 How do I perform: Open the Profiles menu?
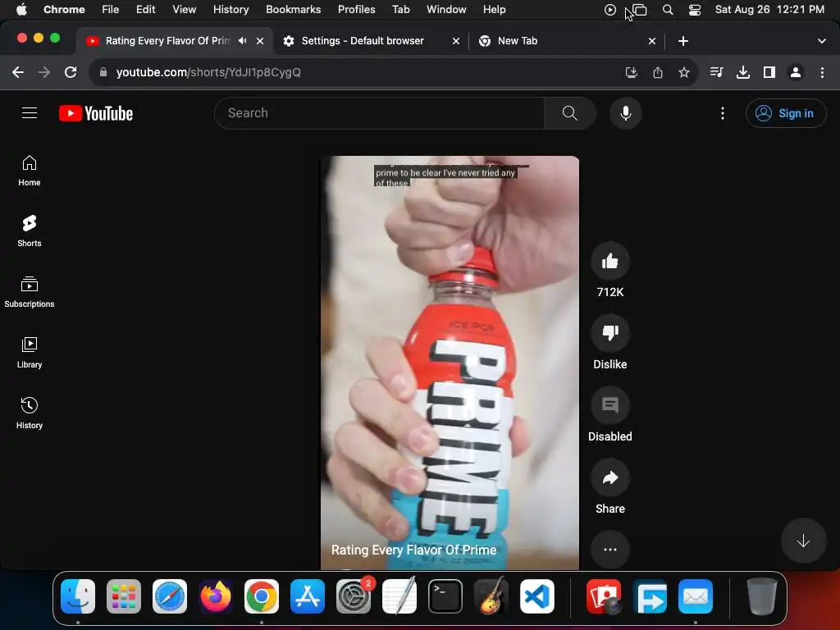(x=356, y=10)
